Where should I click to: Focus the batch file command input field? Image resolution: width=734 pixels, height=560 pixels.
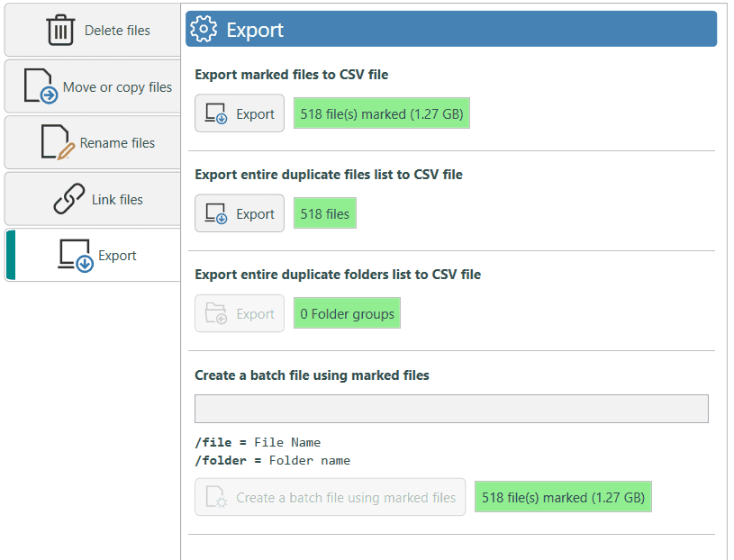pos(451,409)
